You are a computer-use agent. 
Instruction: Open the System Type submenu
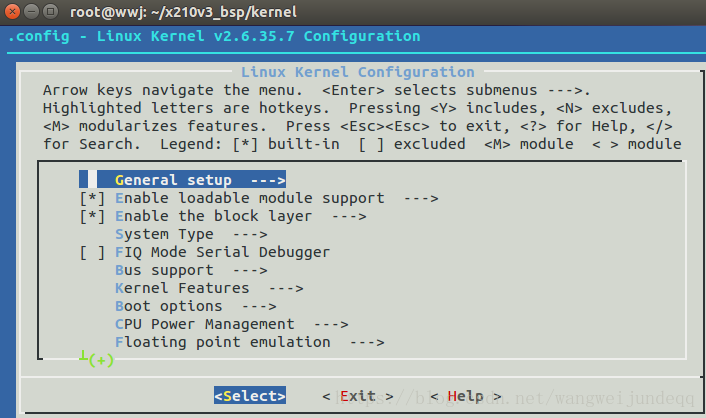pos(191,234)
